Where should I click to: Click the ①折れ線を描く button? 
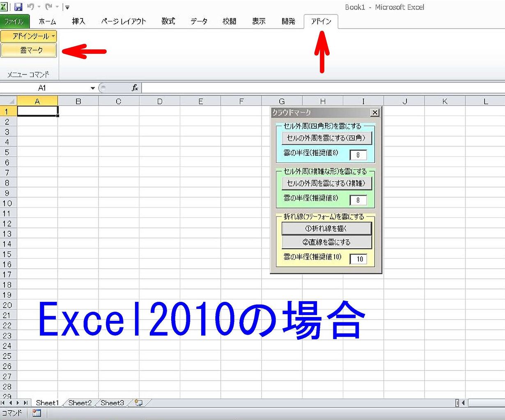[x=326, y=228]
